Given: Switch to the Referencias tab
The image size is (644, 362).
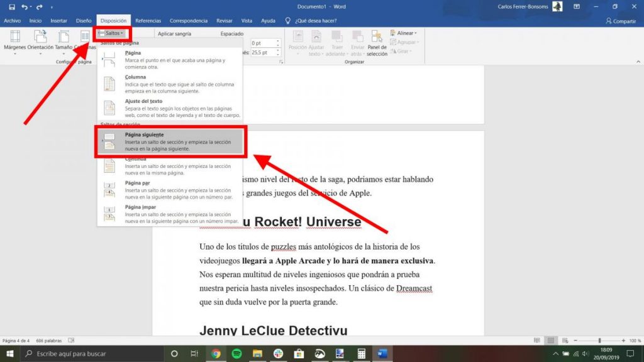Looking at the screenshot, I should 148,21.
